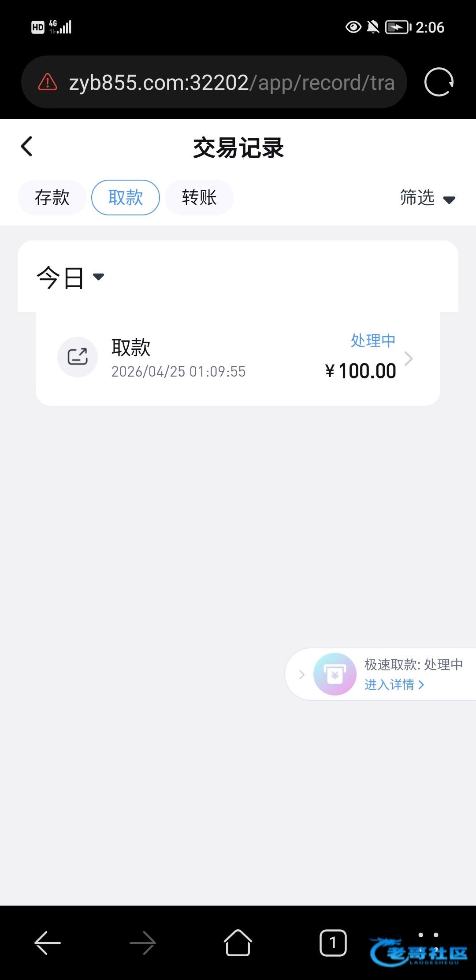Open the 进入详情 link
476x980 pixels.
coord(394,685)
